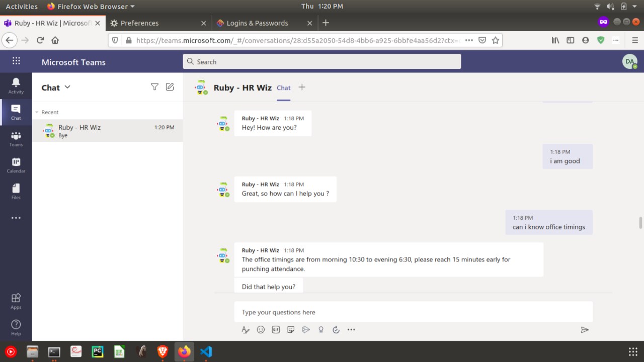Collapse the Recent chats group
Viewport: 644px width, 362px height.
pos(37,112)
